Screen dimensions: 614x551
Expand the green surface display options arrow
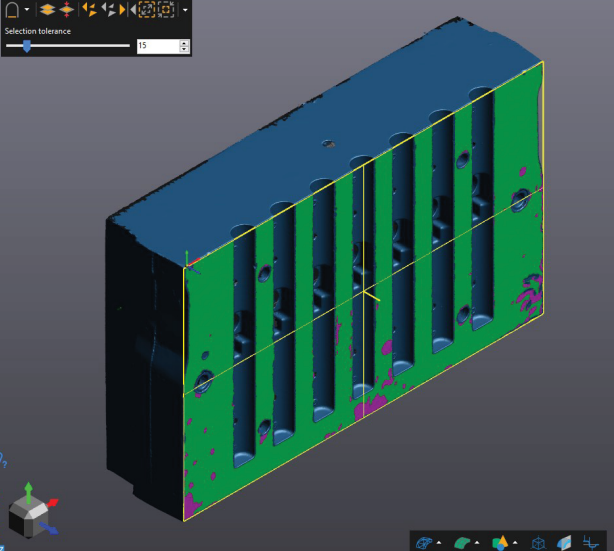click(477, 543)
